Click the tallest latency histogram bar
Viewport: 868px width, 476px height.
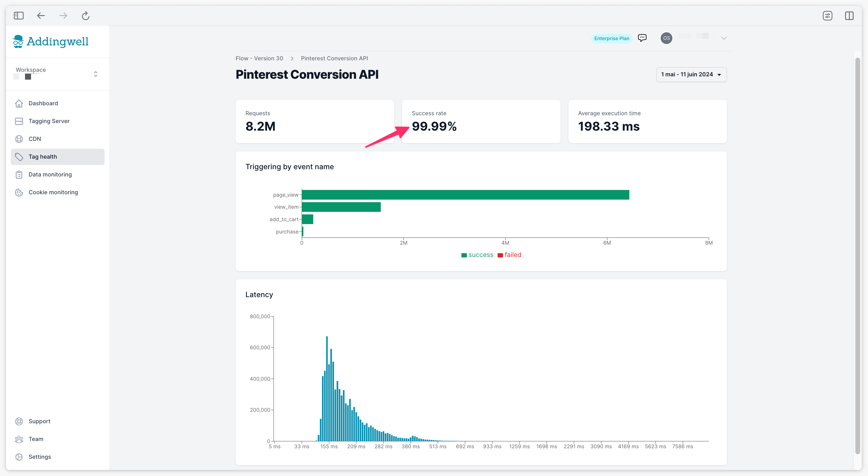327,389
